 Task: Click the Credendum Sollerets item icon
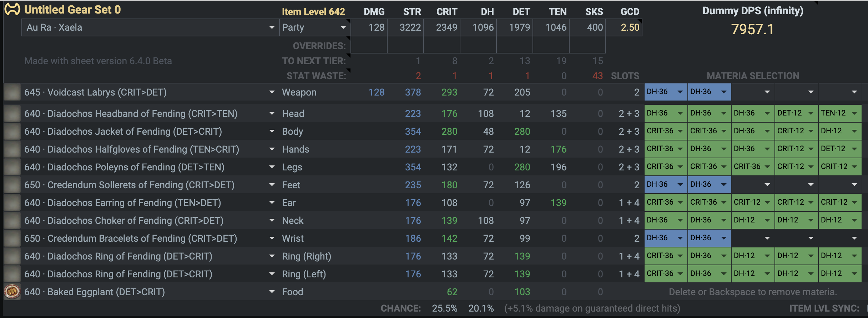coord(12,185)
